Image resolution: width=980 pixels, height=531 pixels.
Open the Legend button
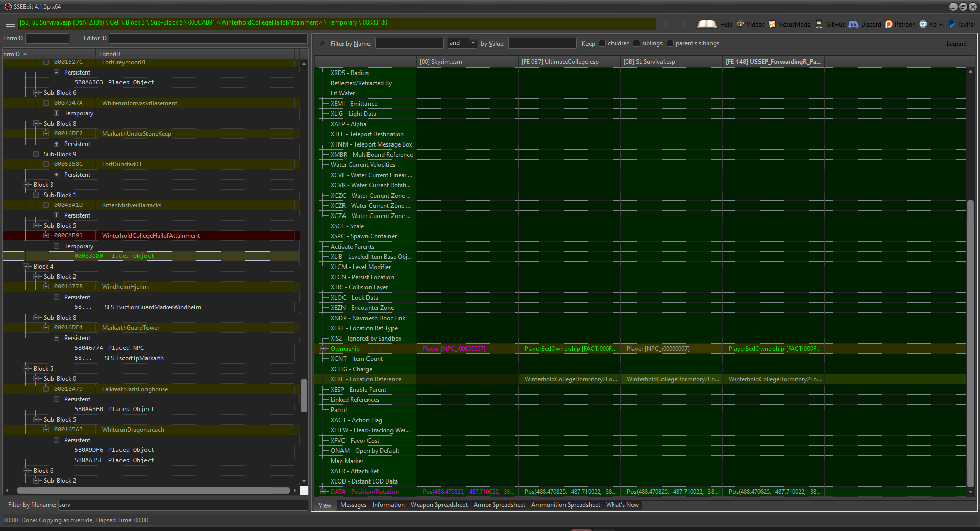tap(957, 44)
